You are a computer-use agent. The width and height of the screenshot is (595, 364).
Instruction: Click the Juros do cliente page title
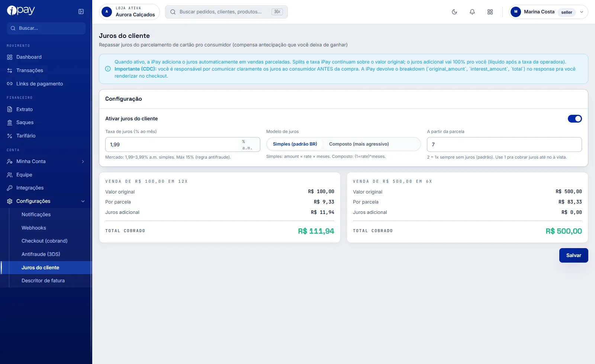click(124, 36)
